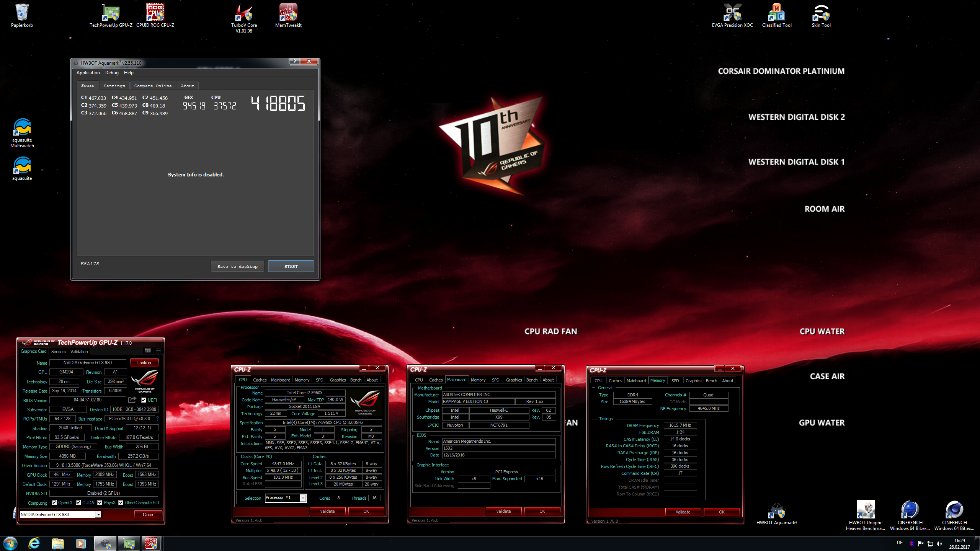Open Classified Tool desktop icon
This screenshot has height=551, width=980.
[x=777, y=15]
